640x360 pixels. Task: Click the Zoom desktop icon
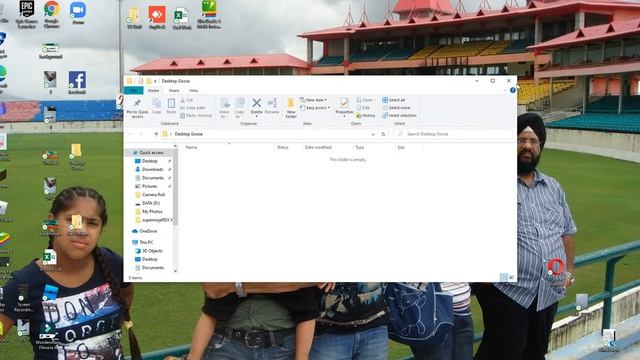[x=78, y=13]
